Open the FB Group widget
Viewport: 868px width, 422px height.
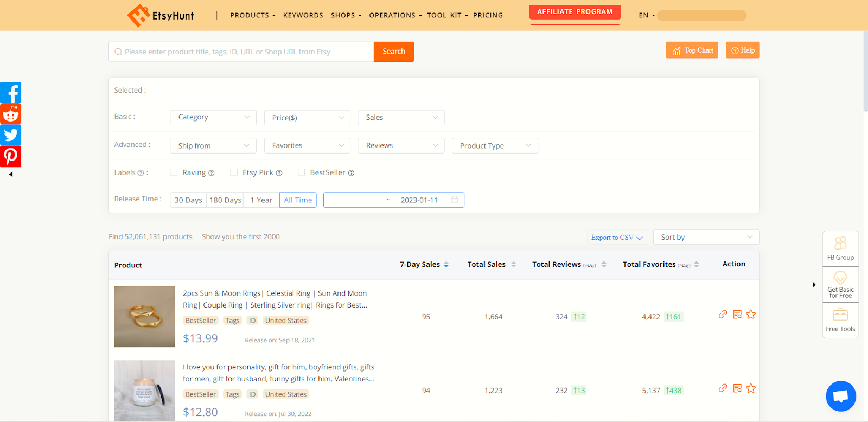click(x=840, y=248)
